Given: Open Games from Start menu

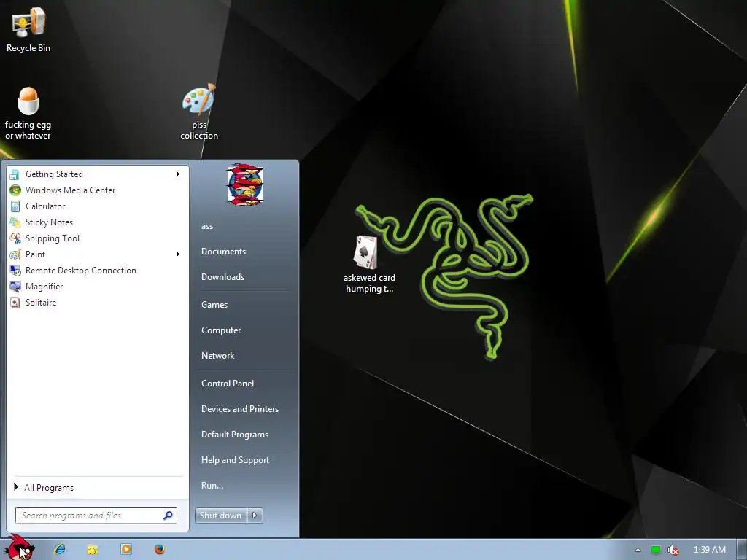Looking at the screenshot, I should click(214, 305).
